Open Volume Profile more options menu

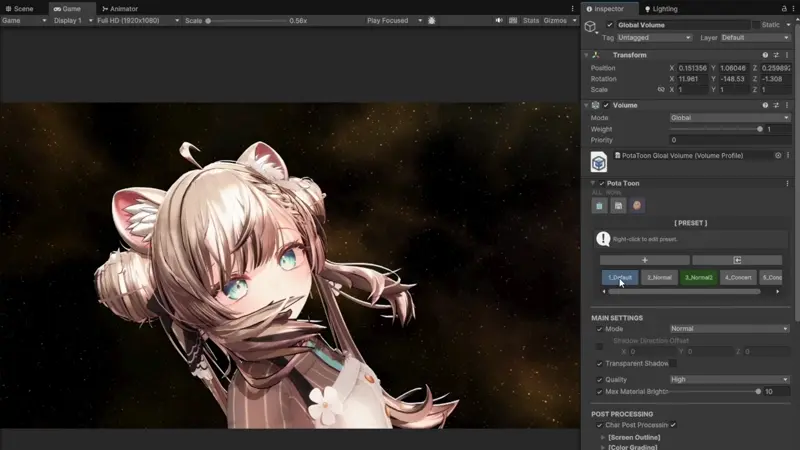pyautogui.click(x=788, y=156)
